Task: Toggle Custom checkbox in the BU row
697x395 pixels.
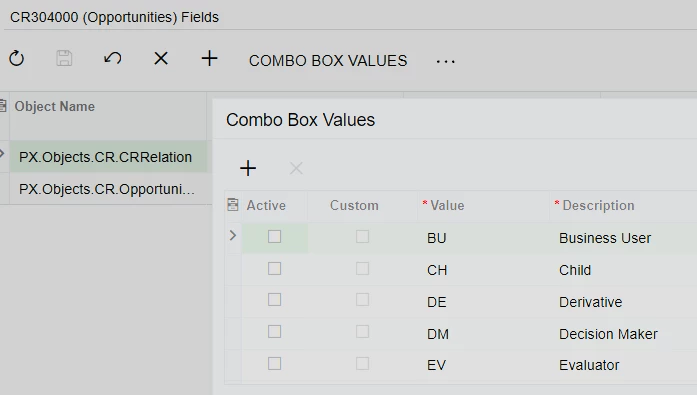Action: (362, 236)
